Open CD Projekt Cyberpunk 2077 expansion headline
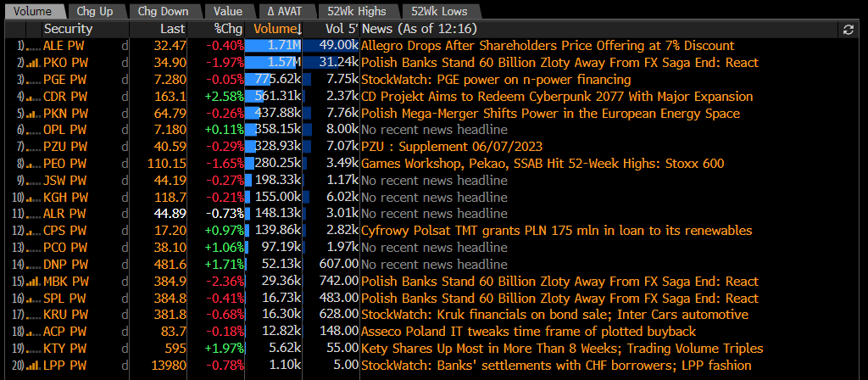Screen dimensions: 868x380 tap(557, 97)
